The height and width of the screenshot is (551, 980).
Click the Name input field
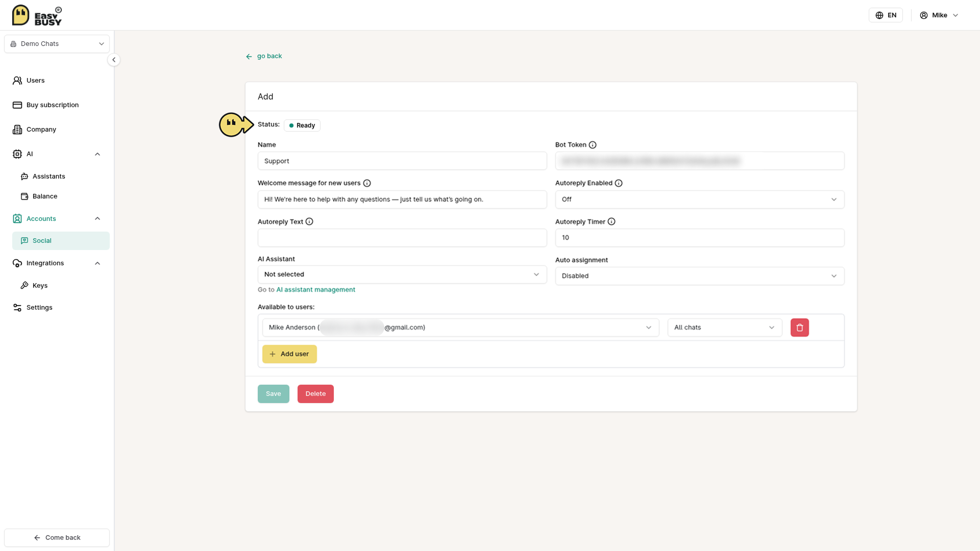402,161
